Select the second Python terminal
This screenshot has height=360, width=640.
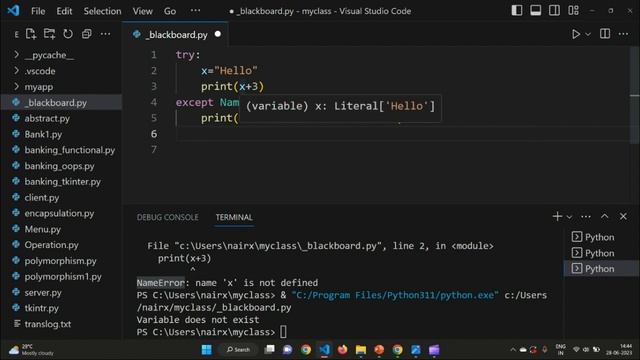601,253
